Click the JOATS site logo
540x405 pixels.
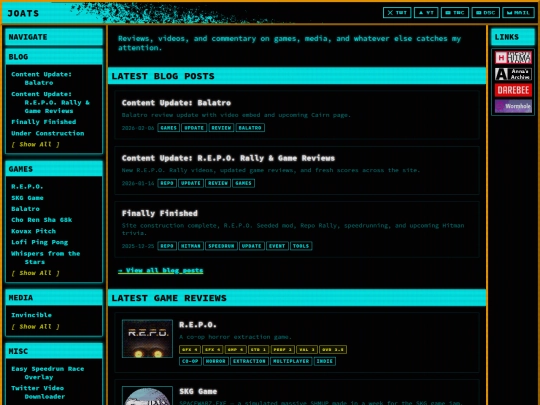tap(23, 13)
